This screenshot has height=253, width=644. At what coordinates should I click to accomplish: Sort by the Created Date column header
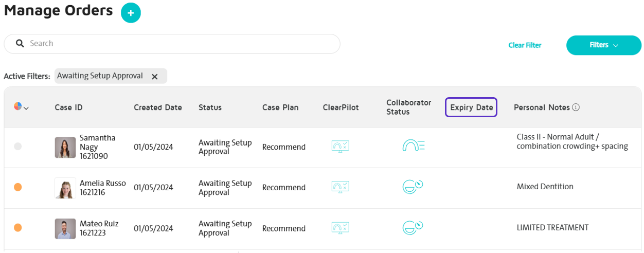coord(158,107)
